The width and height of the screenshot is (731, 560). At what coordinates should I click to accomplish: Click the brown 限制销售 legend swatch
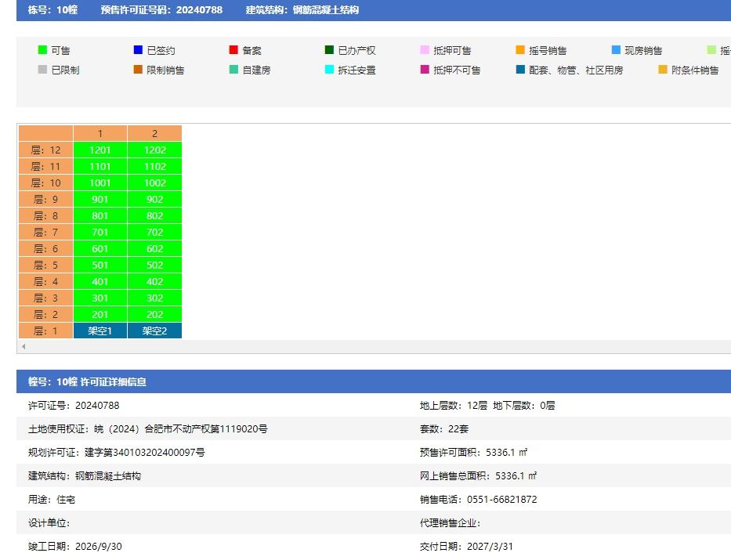point(138,70)
